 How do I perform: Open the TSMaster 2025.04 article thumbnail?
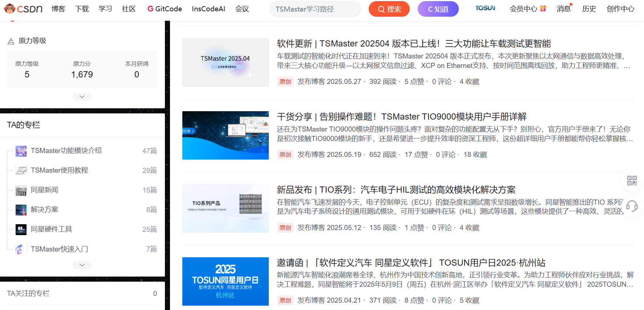(x=226, y=62)
